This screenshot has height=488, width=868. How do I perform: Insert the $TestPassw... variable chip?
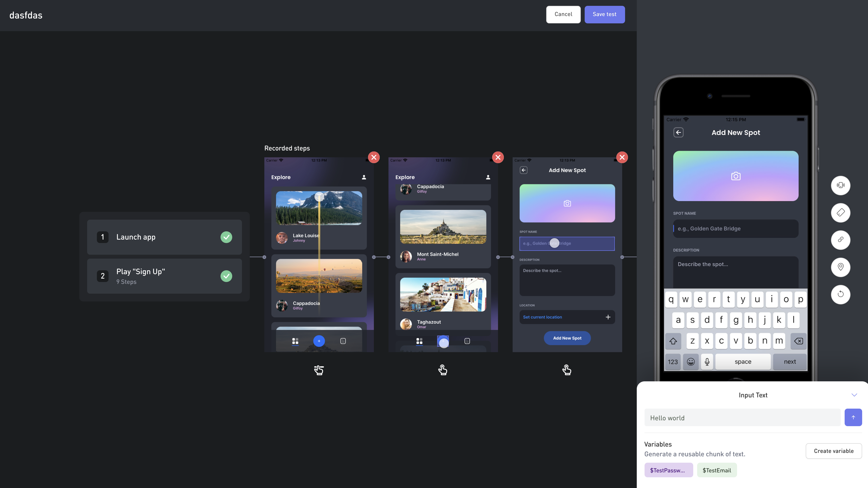pyautogui.click(x=668, y=470)
